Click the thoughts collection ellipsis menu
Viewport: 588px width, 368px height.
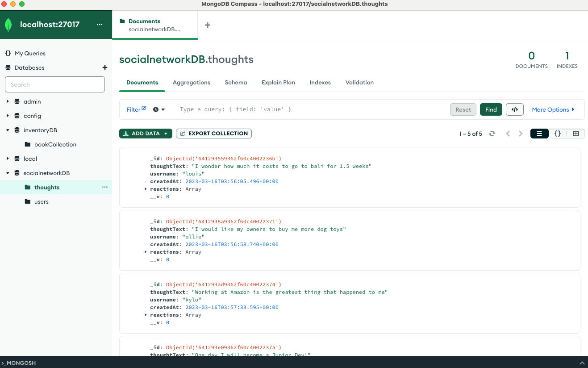coord(105,187)
